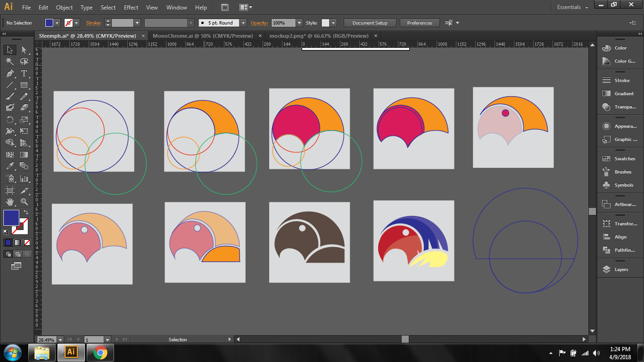Select the Eraser tool
Viewport: 644px width, 362px height.
pyautogui.click(x=24, y=107)
